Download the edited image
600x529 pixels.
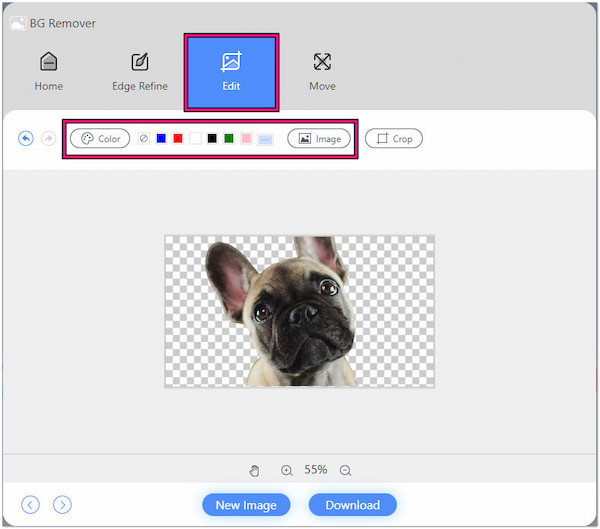[352, 505]
